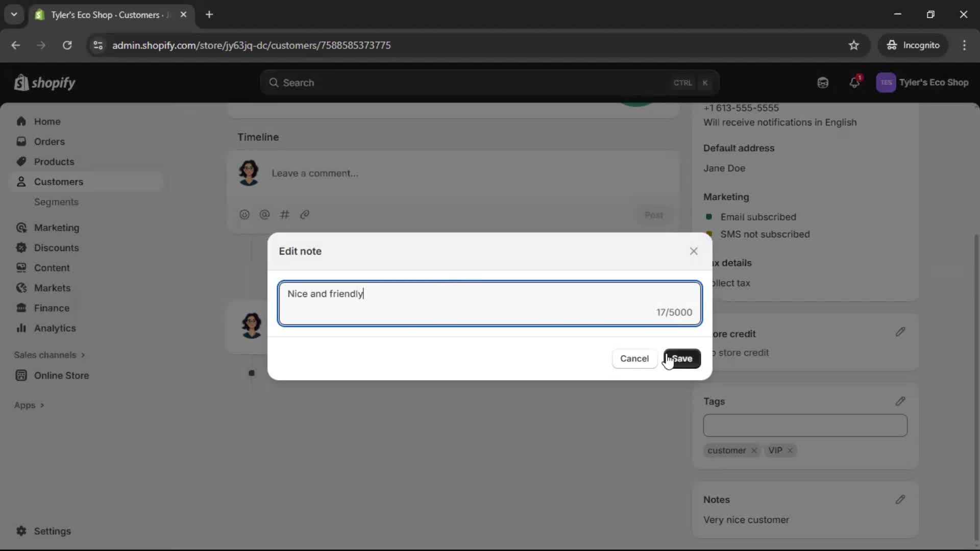Open the Online Store channel
The width and height of the screenshot is (980, 551).
click(x=61, y=375)
